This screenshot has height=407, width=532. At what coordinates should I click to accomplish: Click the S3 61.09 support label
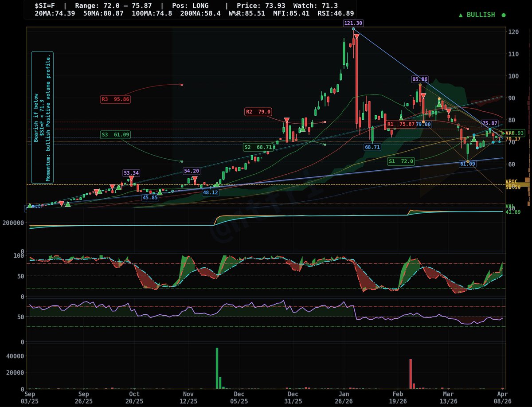115,134
